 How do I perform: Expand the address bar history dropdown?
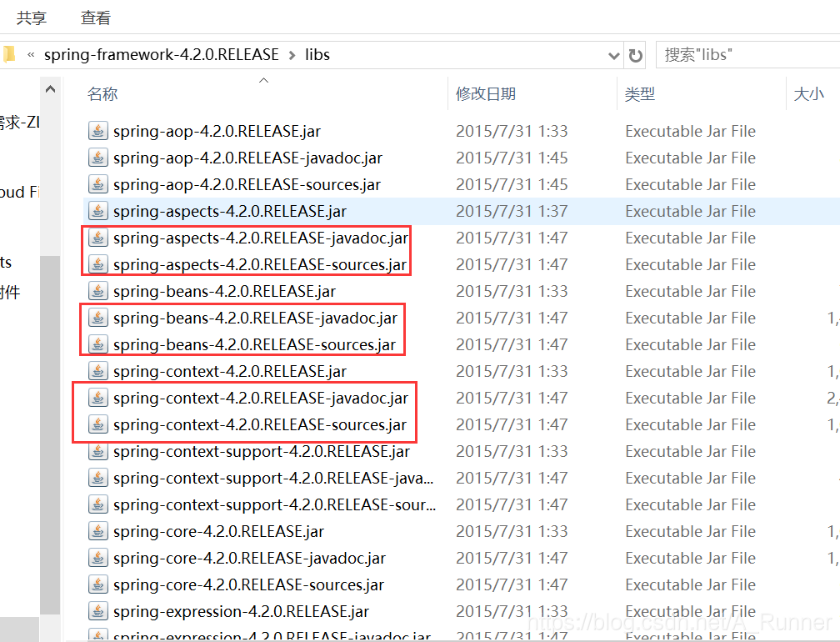coord(614,55)
